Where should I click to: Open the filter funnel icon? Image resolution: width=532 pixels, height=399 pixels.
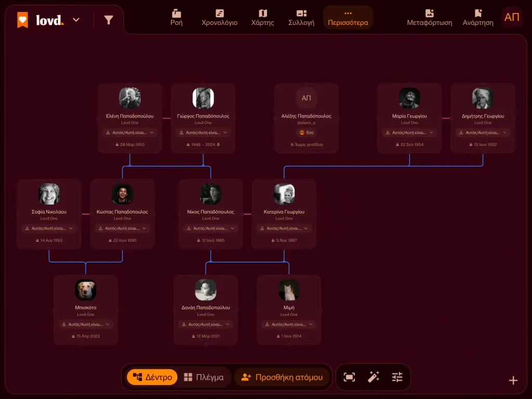point(109,20)
